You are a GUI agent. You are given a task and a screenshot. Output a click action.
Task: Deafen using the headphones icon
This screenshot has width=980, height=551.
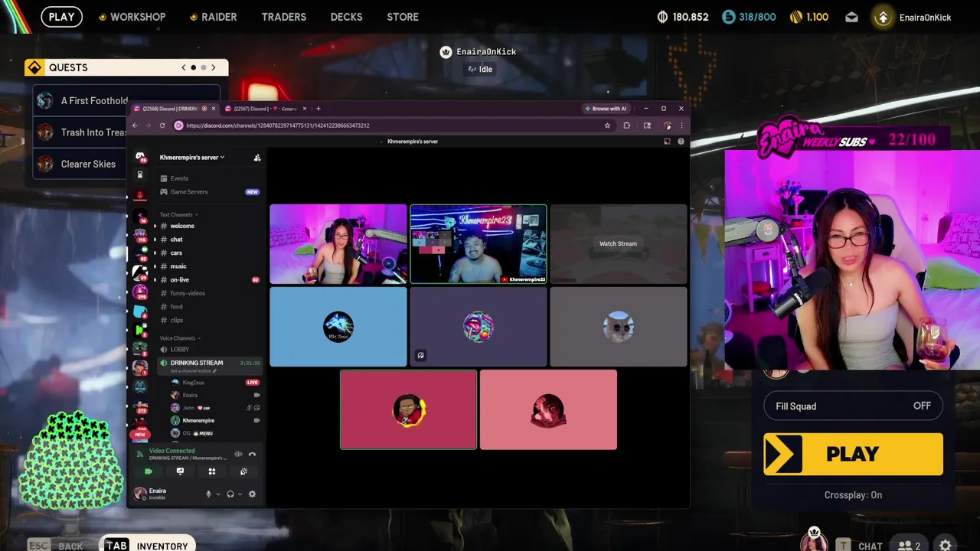tap(230, 494)
